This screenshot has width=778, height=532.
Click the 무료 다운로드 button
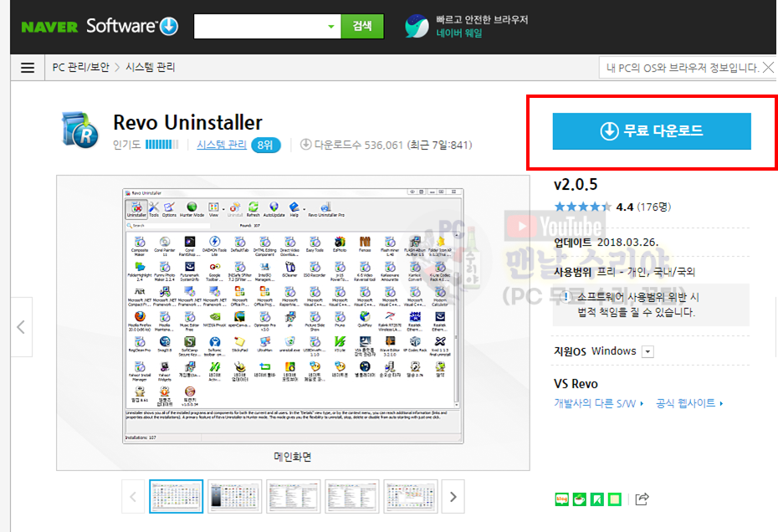coord(652,131)
